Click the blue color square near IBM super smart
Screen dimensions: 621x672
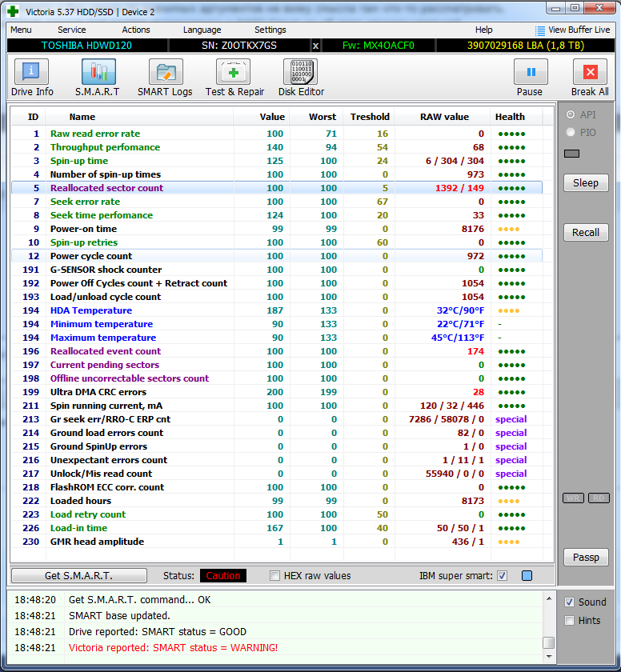click(527, 576)
